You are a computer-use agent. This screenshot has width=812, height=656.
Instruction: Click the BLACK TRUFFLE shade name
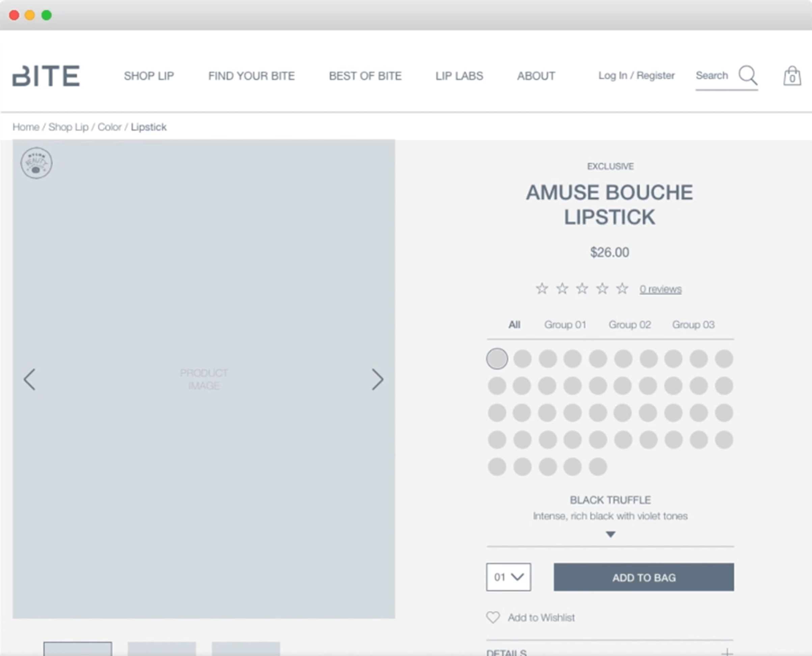point(610,500)
